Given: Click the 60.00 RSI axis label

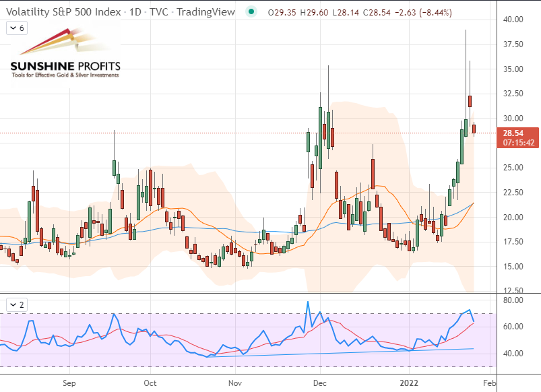Looking at the screenshot, I should click(513, 327).
